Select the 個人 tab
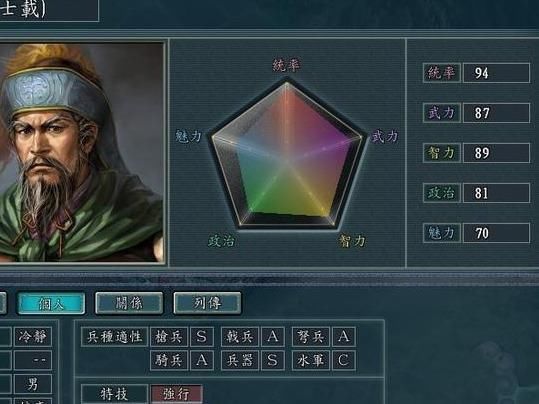539x404 pixels. [51, 303]
